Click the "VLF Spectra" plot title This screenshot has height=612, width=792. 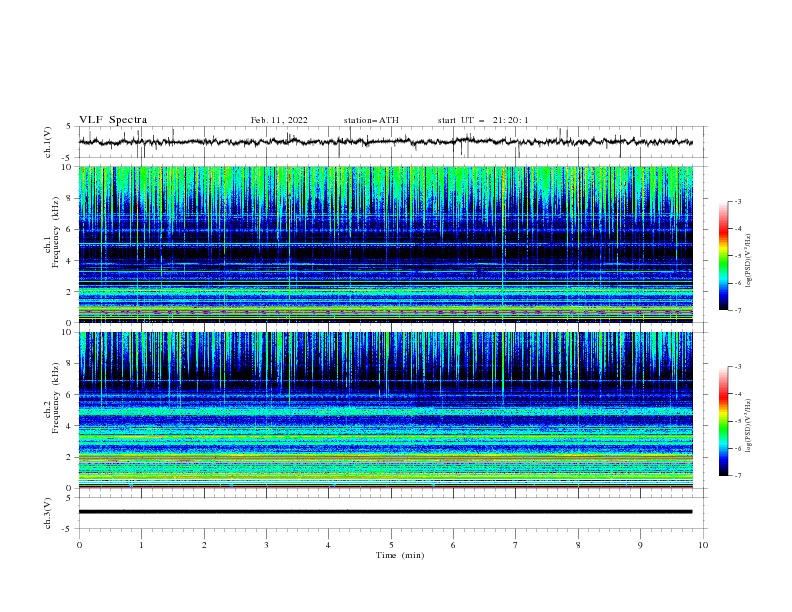coord(113,120)
